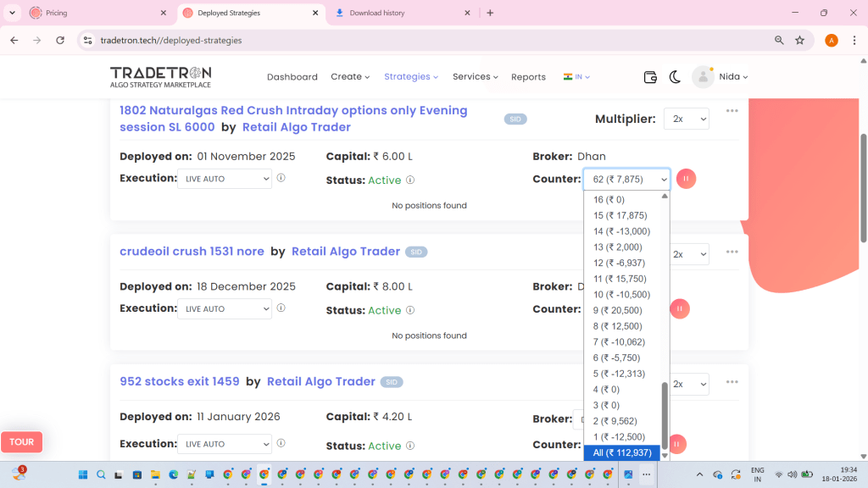Expand the Naturalgas Multiplier 2x dropdown
Image resolution: width=868 pixels, height=488 pixels.
click(686, 119)
